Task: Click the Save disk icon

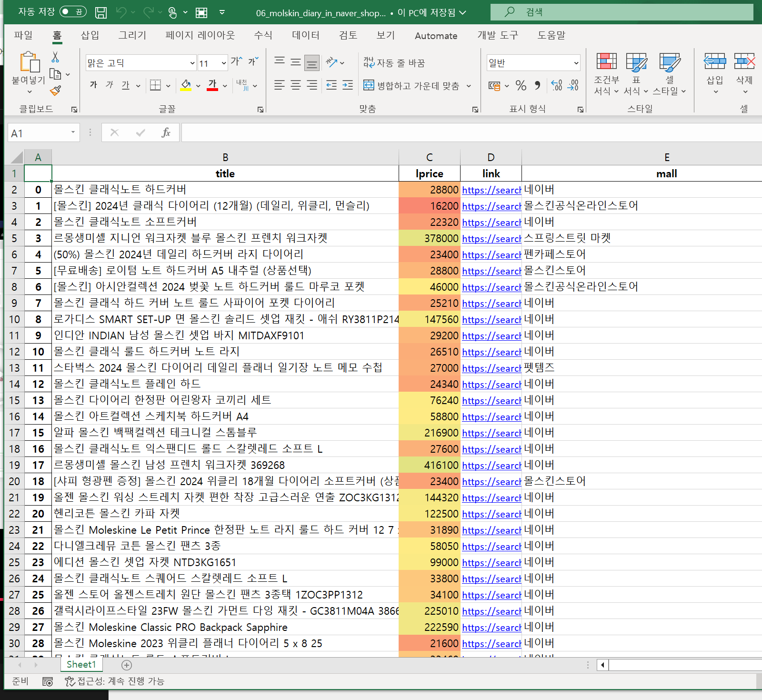Action: pyautogui.click(x=101, y=12)
